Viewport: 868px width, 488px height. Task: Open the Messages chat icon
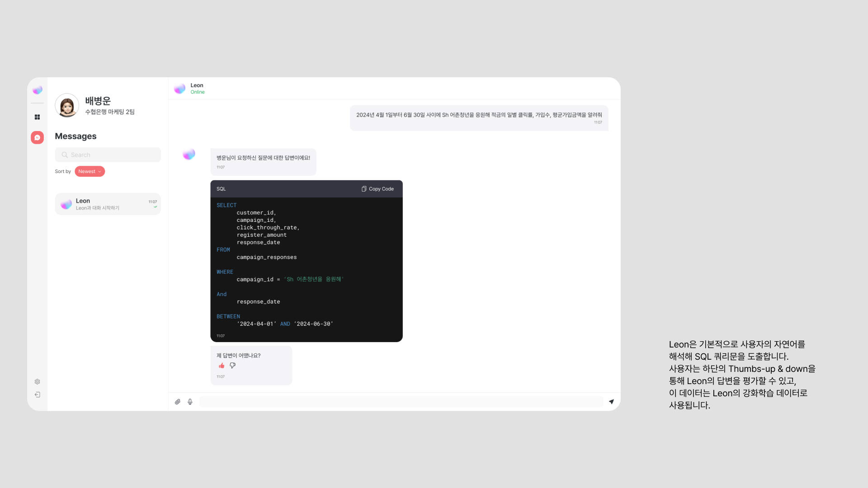(x=38, y=137)
